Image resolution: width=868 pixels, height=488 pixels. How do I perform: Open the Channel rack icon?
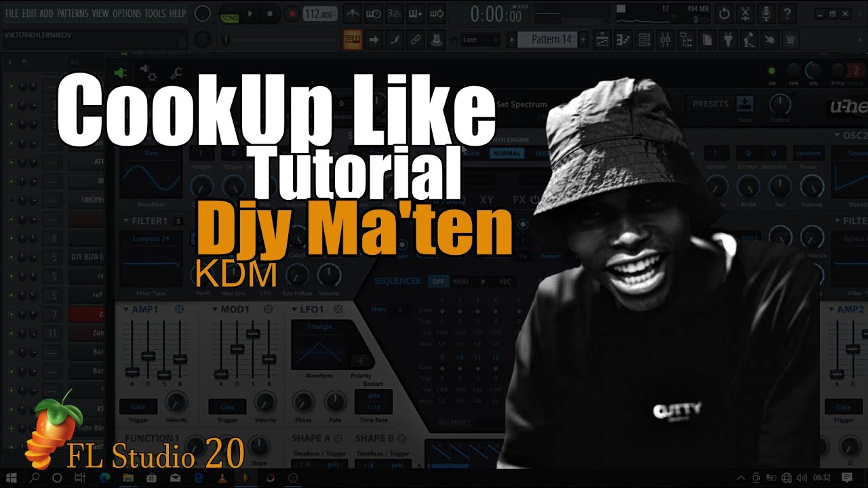(644, 40)
